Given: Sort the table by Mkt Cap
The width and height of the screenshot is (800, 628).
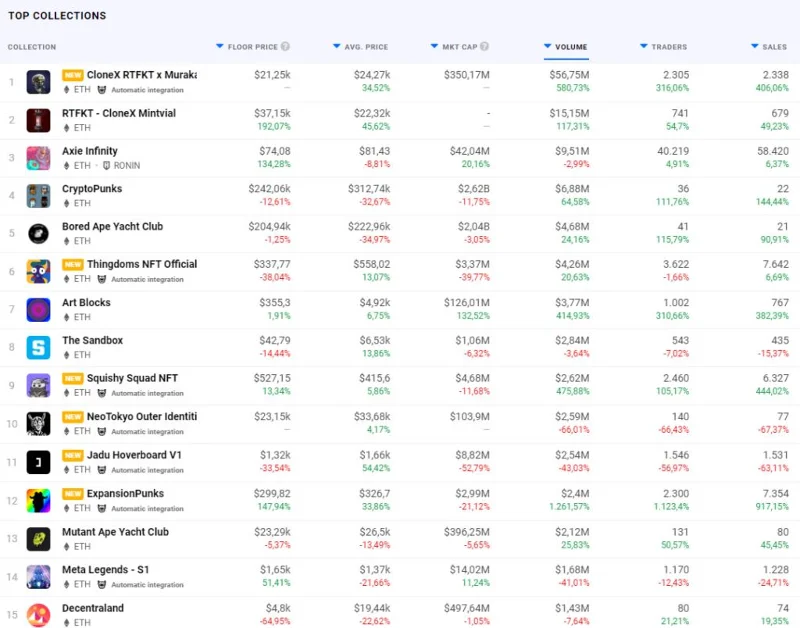Looking at the screenshot, I should coord(454,46).
